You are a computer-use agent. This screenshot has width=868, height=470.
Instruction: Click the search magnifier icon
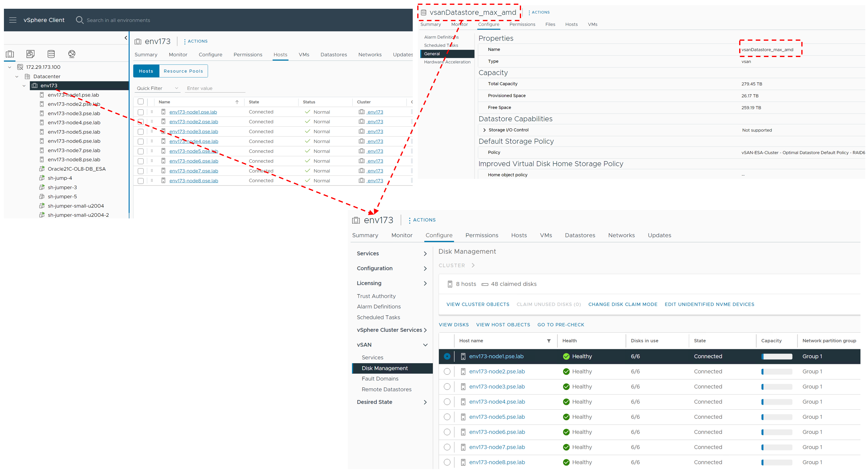80,20
